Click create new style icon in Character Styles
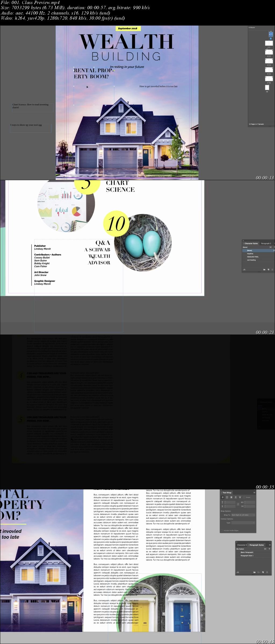Image resolution: width=275 pixels, height=644 pixels. pos(268,269)
